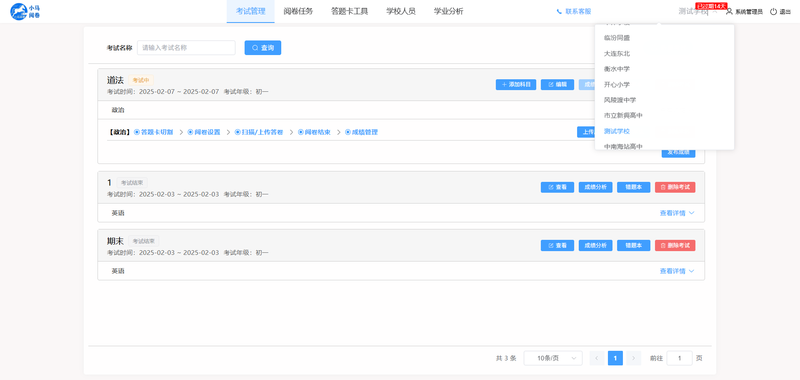The height and width of the screenshot is (380, 800).
Task: Click the 联系客服 phone link
Action: tap(573, 11)
